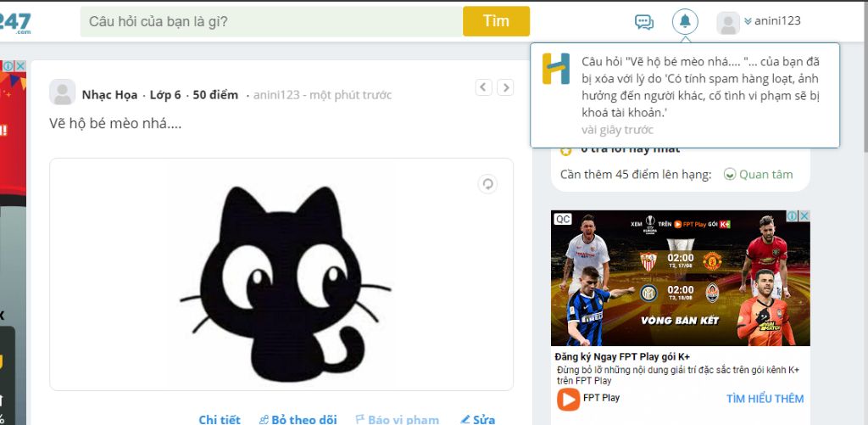Click the ad info icon on FPT ad
The height and width of the screenshot is (425, 868).
793,216
